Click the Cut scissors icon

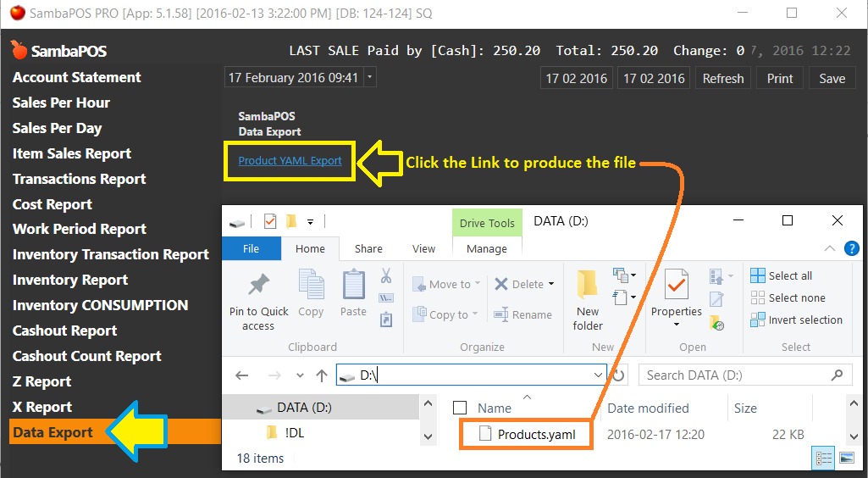(386, 275)
